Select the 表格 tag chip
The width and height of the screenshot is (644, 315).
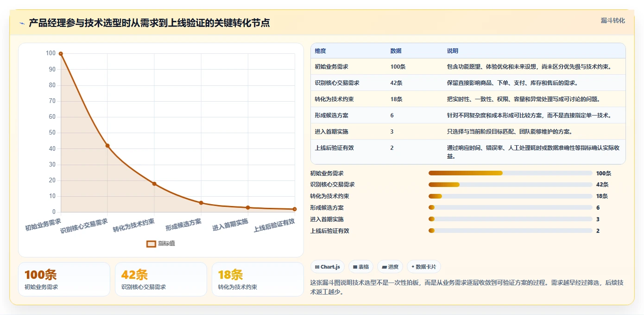coord(361,267)
